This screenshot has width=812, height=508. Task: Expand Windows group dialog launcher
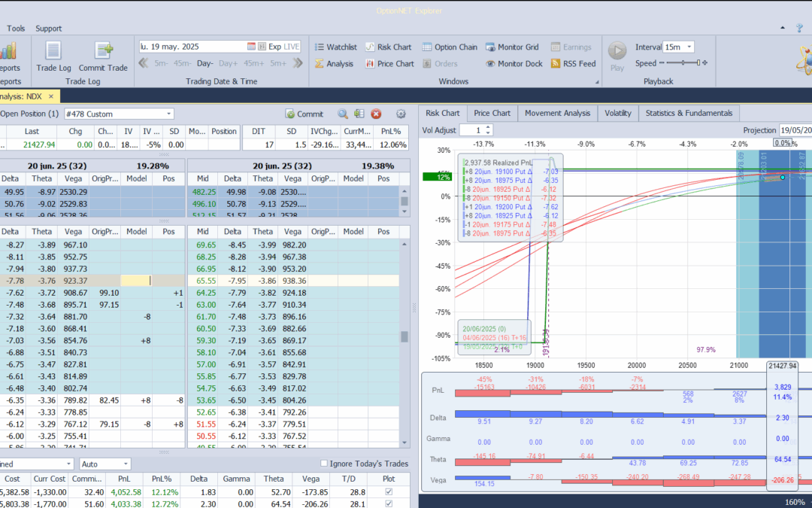point(596,82)
